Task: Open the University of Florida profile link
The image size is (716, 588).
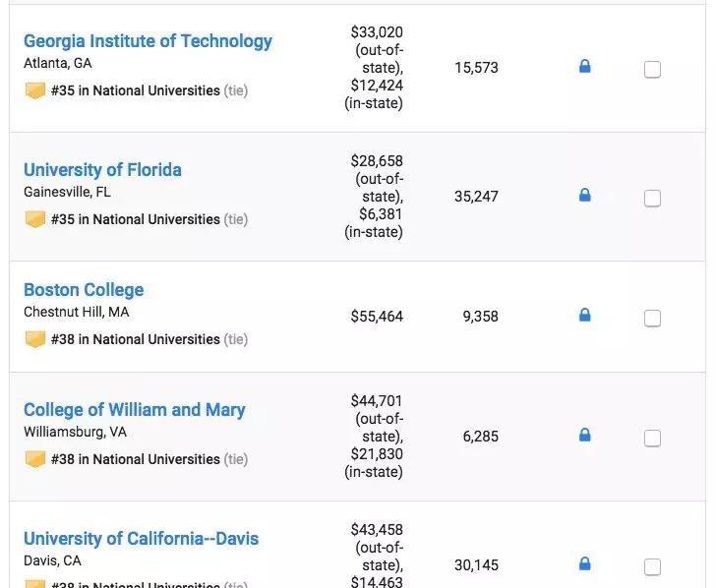Action: click(x=102, y=170)
